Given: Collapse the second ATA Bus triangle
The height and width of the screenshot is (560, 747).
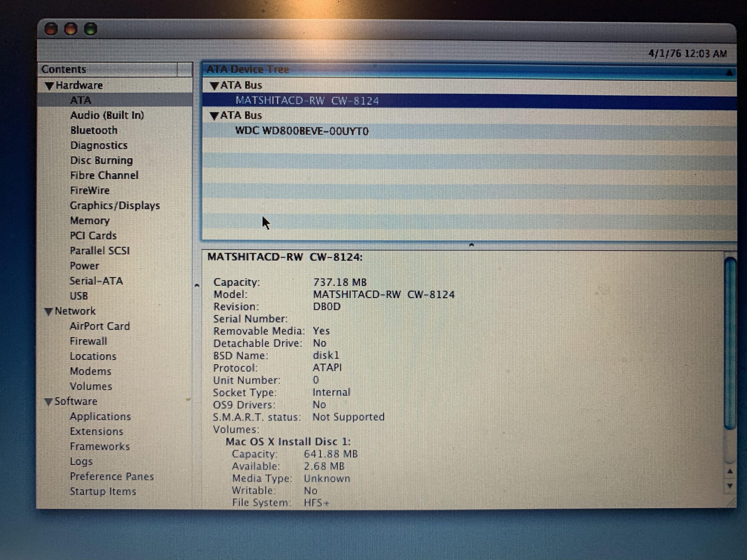Looking at the screenshot, I should click(214, 116).
